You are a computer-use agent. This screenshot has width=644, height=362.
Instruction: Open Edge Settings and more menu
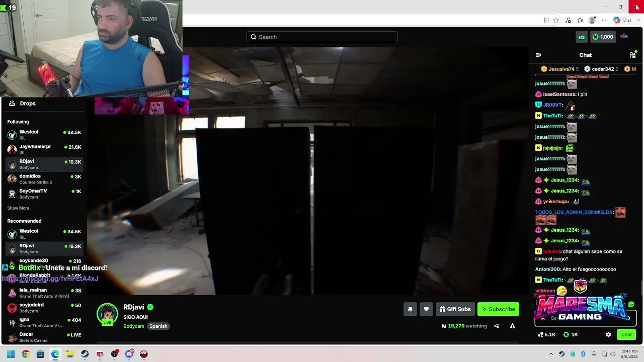[x=604, y=20]
